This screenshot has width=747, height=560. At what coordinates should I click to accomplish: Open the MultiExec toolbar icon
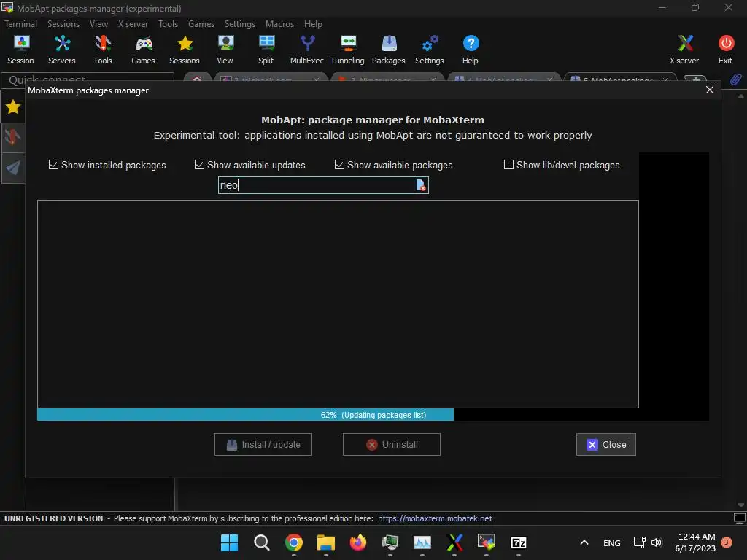coord(307,50)
